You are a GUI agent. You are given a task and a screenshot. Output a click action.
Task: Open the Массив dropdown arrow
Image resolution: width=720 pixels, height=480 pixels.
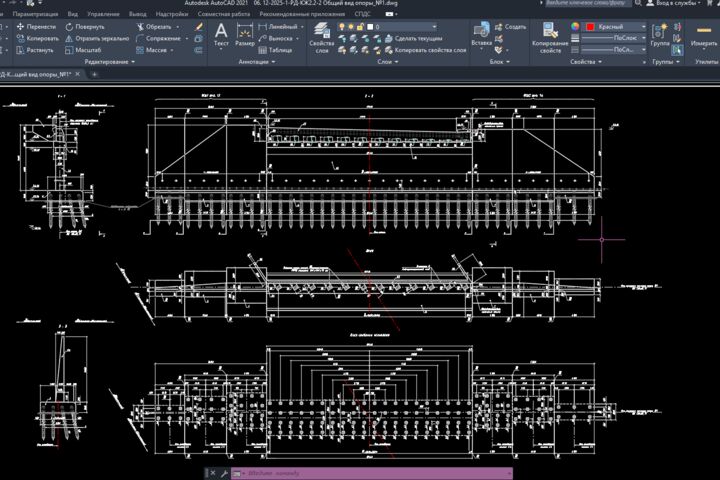(x=172, y=50)
